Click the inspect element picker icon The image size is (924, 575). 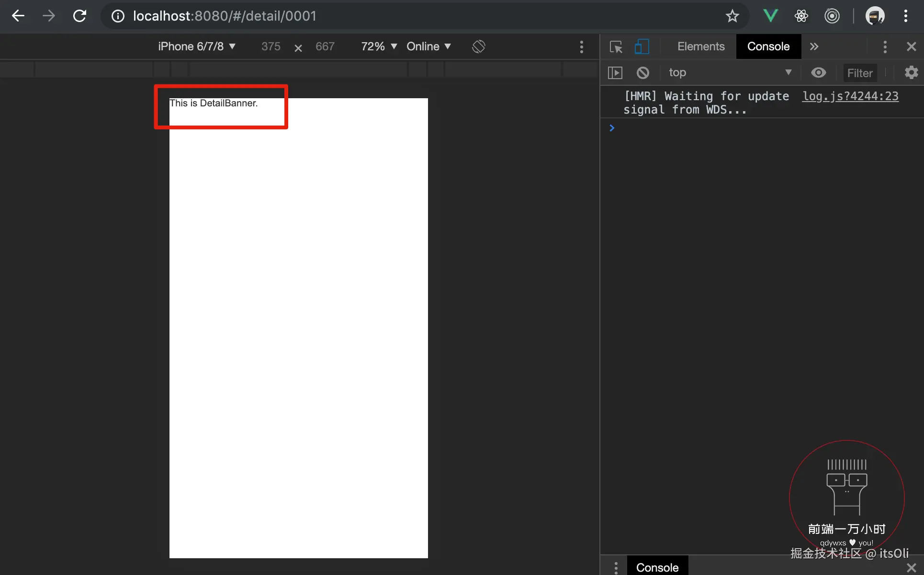pyautogui.click(x=616, y=46)
